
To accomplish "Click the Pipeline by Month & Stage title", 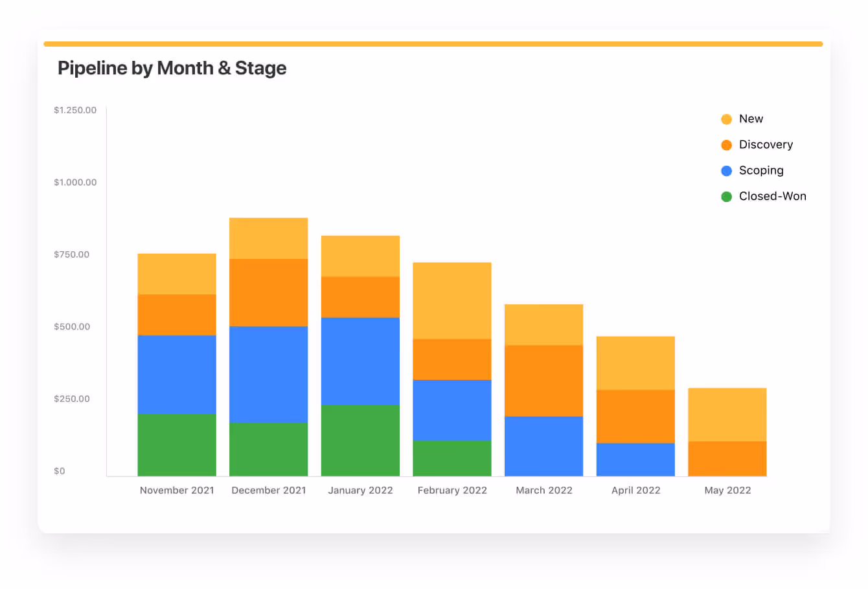I will coord(172,68).
